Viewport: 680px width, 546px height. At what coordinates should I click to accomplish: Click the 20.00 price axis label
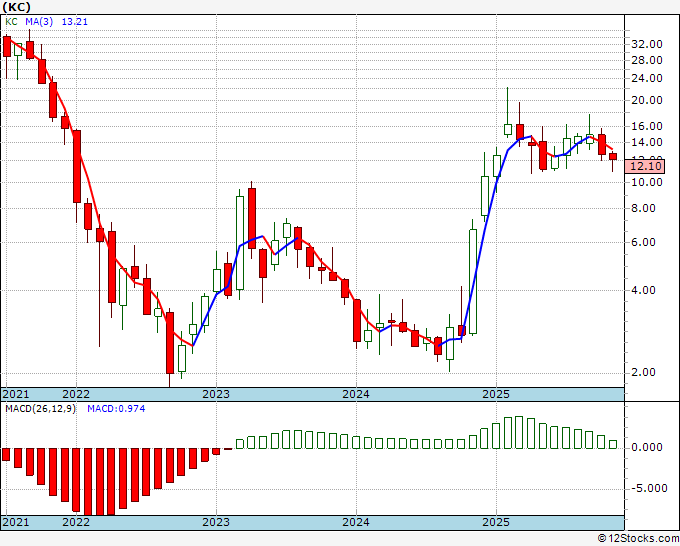point(647,100)
